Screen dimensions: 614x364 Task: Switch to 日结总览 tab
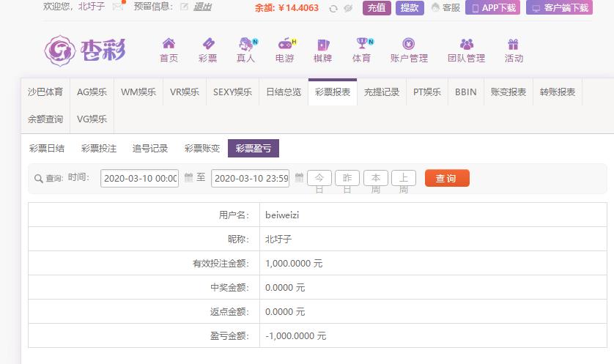pos(284,92)
